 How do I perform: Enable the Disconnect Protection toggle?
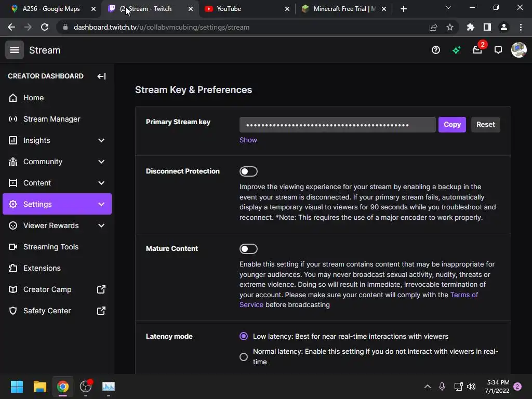click(x=248, y=171)
